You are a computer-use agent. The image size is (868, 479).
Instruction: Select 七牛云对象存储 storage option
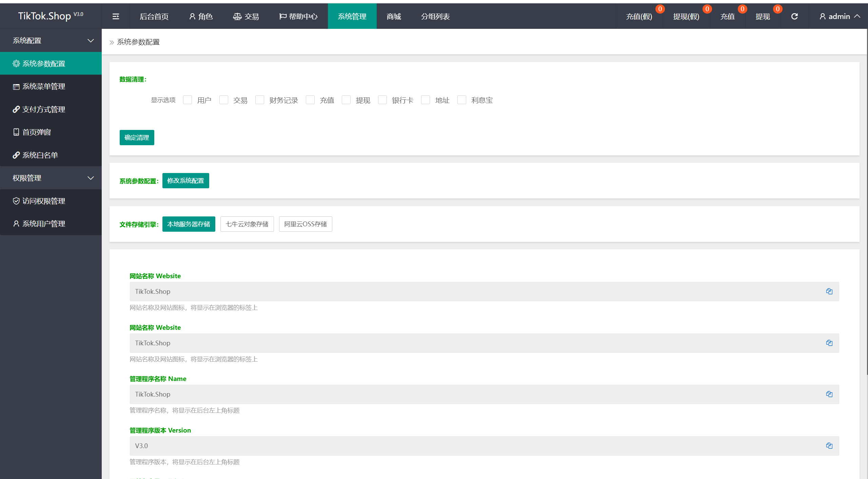click(248, 224)
